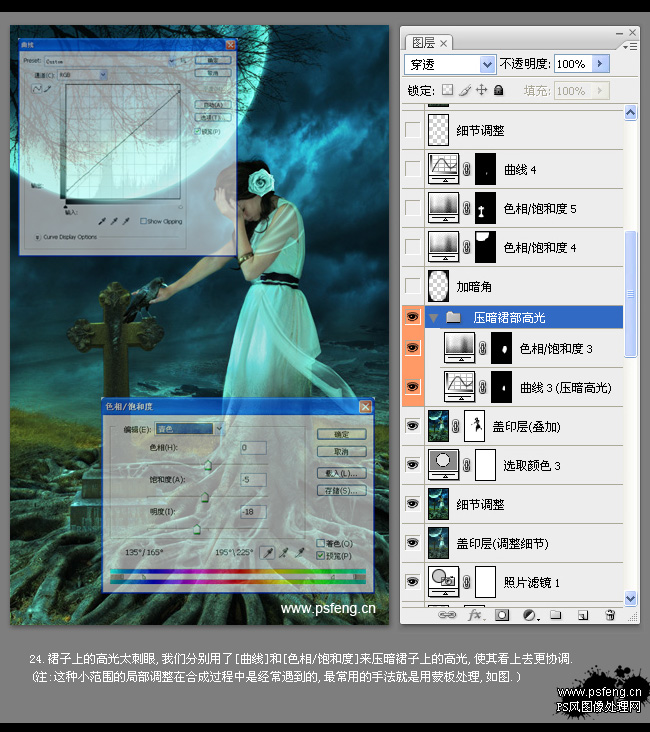Open the blend mode dropdown showing 穿透
650x732 pixels.
pos(450,64)
